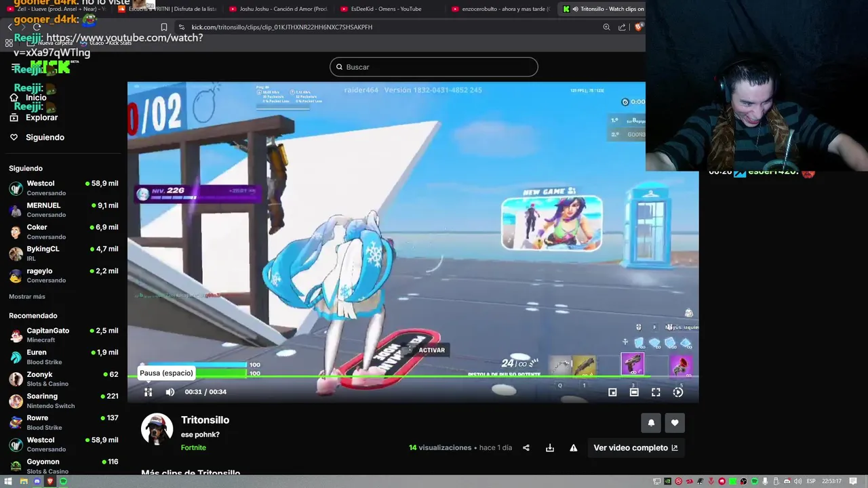Image resolution: width=868 pixels, height=488 pixels.
Task: Open rageylo channel in sidebar
Action: (64, 275)
